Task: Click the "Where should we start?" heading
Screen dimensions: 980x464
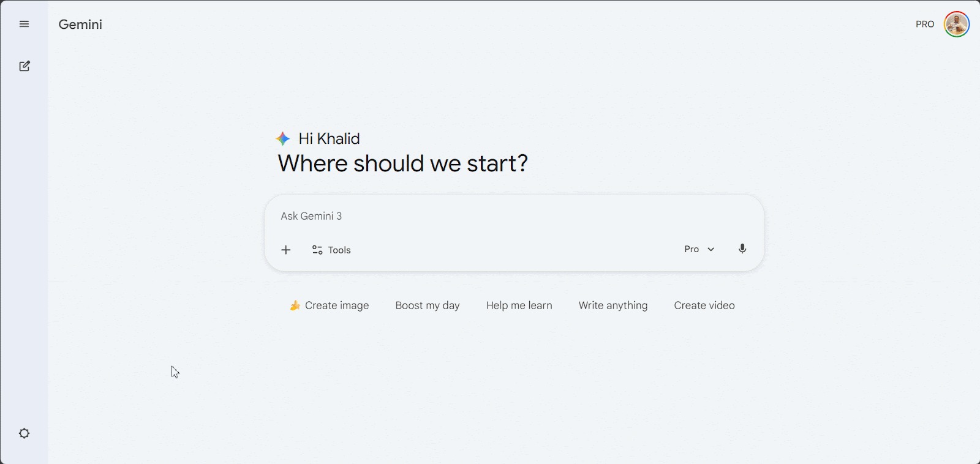Action: pos(402,163)
